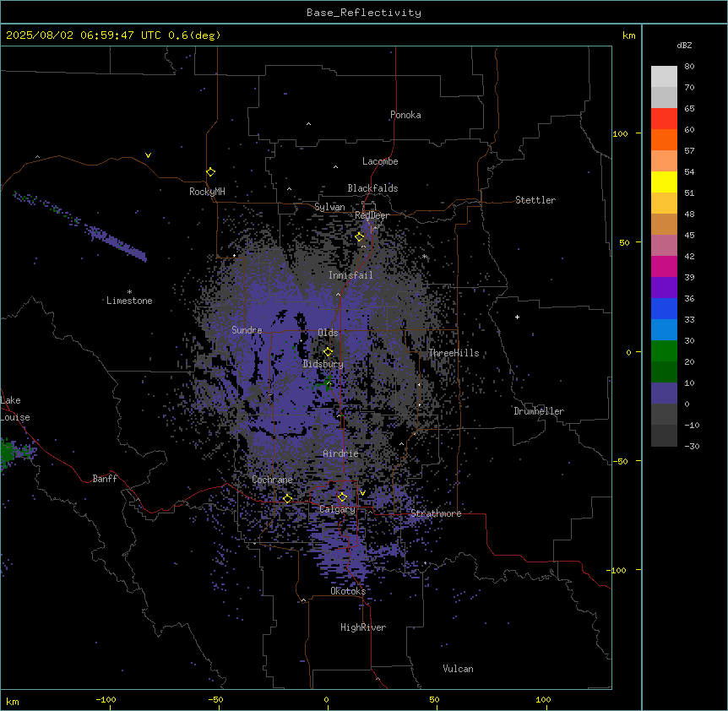Click the Lake Louise label
This screenshot has height=711, width=728.
point(15,409)
